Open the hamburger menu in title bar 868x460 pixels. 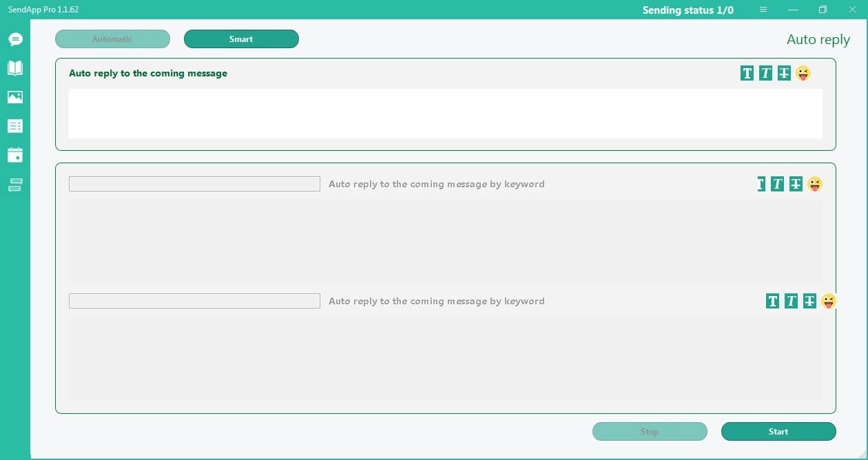point(763,10)
